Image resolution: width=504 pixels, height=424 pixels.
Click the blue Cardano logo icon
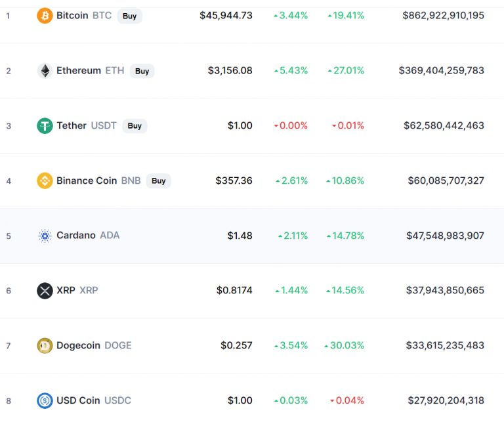[45, 236]
